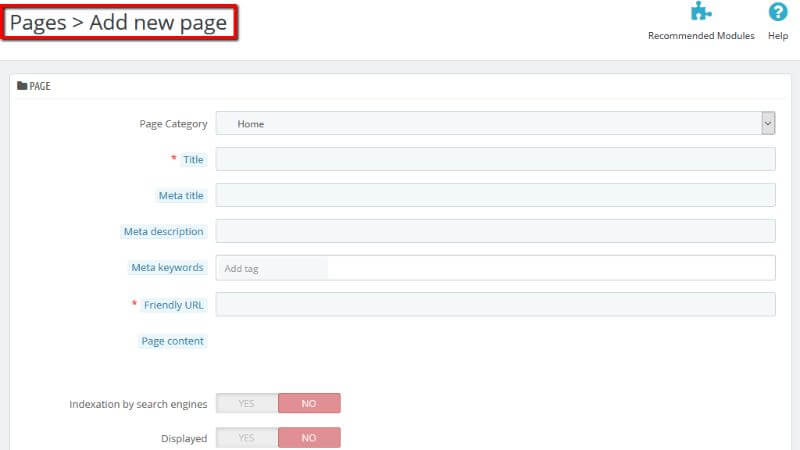Open Recommended Modules puzzle icon

click(x=701, y=11)
